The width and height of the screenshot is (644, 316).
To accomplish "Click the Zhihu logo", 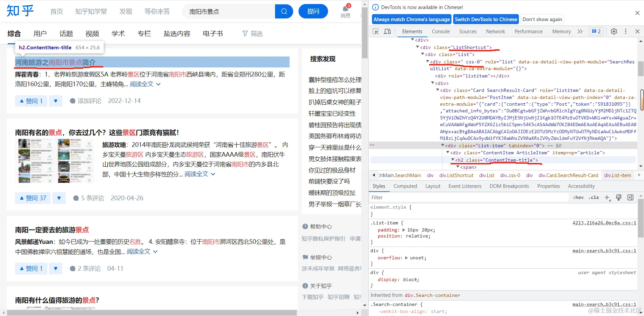I will (x=20, y=11).
